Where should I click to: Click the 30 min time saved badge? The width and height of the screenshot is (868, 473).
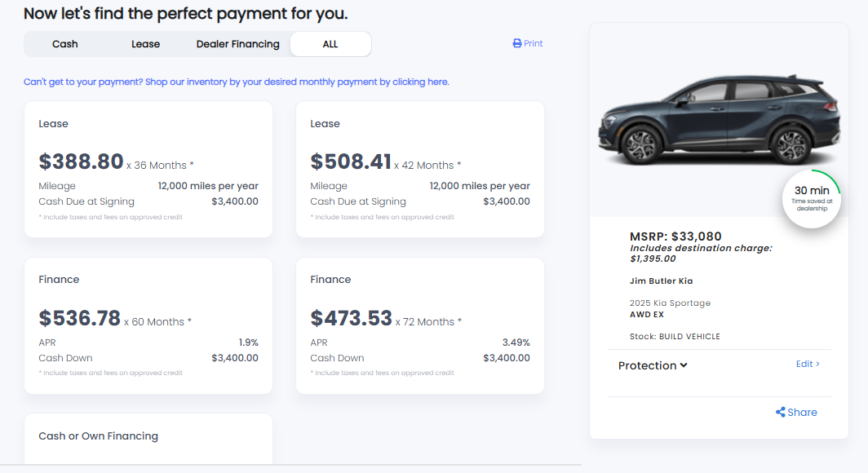click(x=812, y=198)
